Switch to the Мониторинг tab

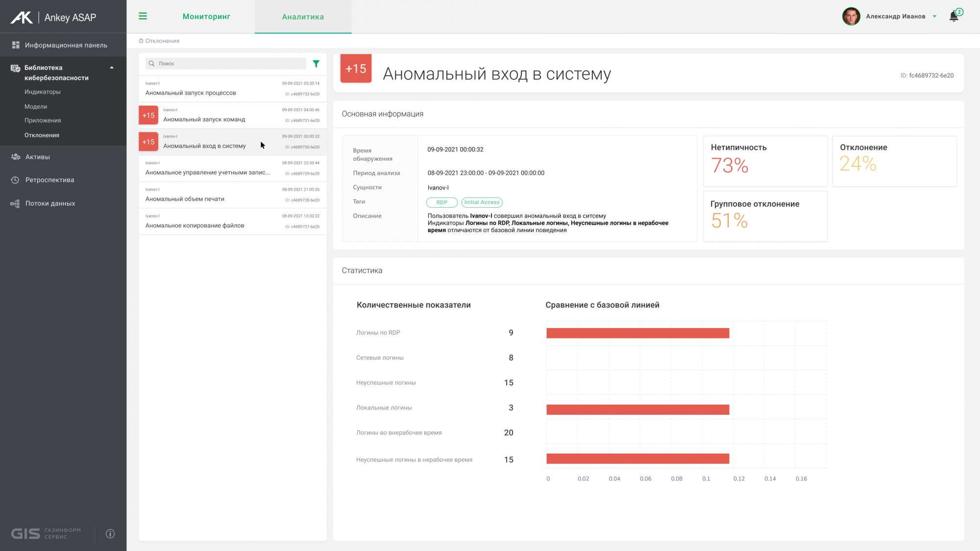pyautogui.click(x=206, y=17)
